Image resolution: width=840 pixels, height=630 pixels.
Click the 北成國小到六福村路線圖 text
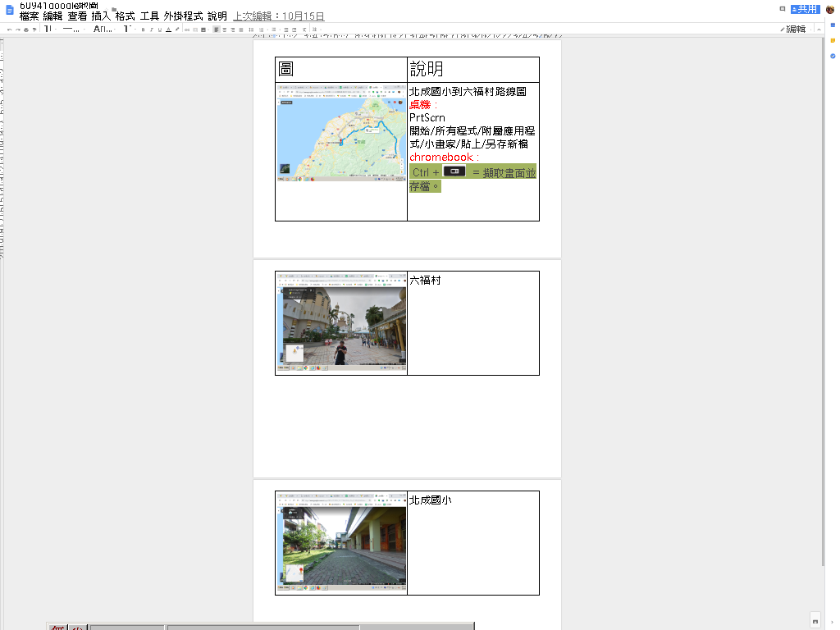click(x=468, y=92)
